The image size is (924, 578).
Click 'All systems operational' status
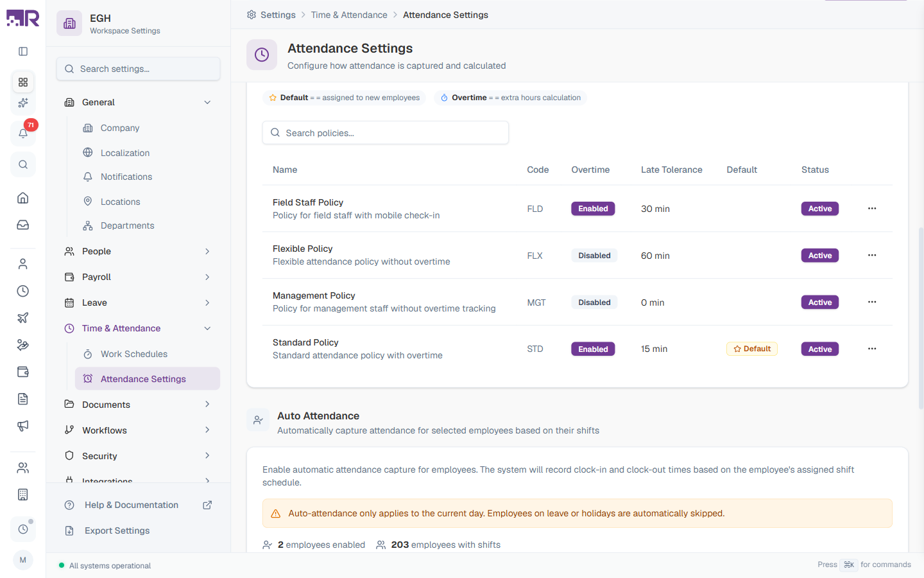tap(110, 566)
